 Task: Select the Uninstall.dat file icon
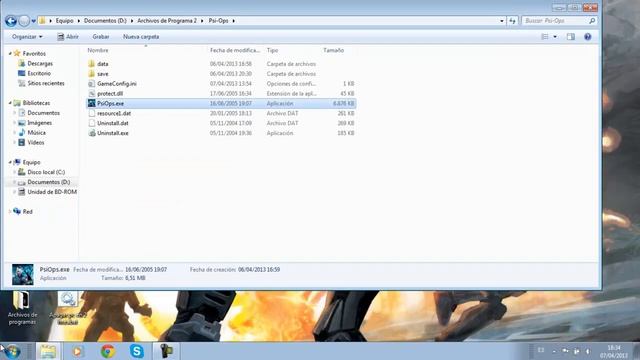pyautogui.click(x=92, y=123)
